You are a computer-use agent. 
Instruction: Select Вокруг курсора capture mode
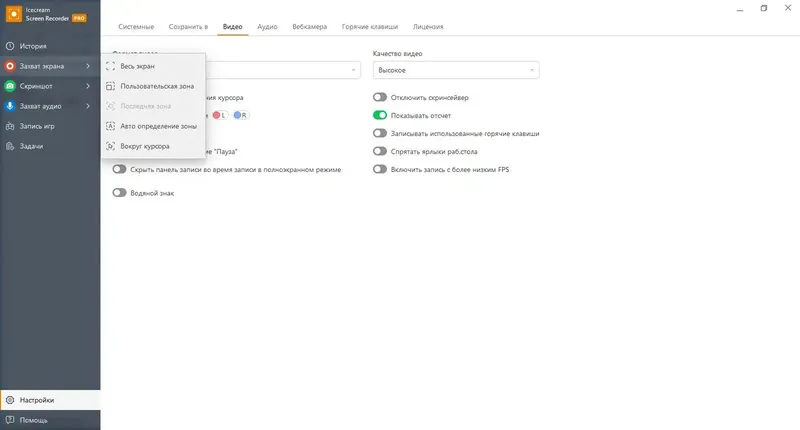[x=154, y=146]
